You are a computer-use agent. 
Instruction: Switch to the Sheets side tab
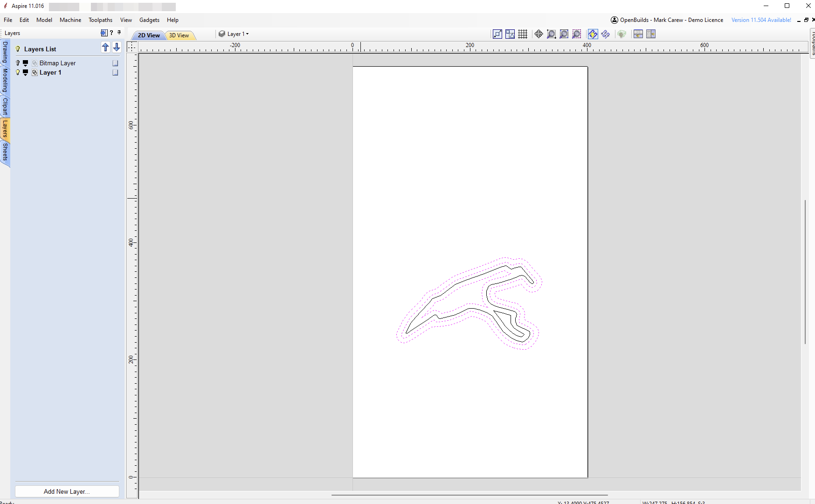(5, 152)
